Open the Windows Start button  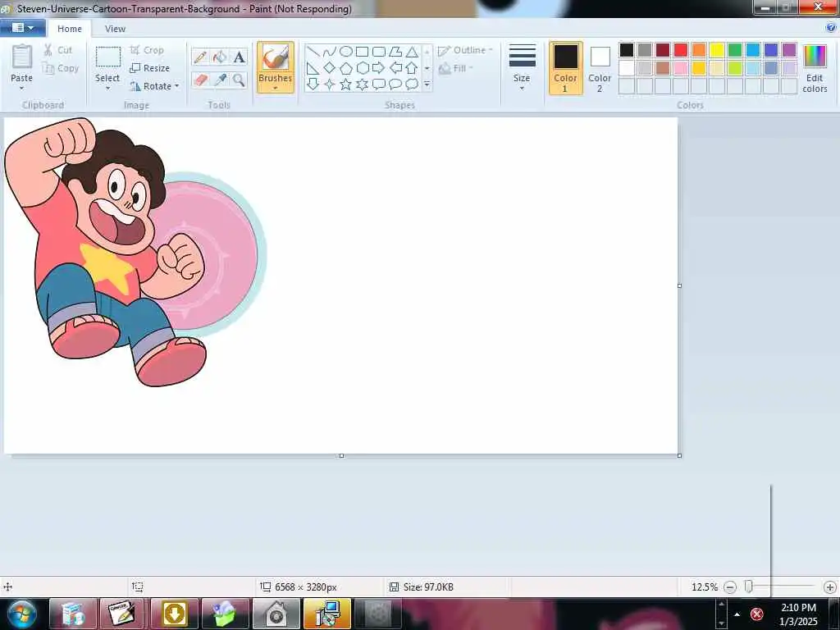click(x=21, y=614)
